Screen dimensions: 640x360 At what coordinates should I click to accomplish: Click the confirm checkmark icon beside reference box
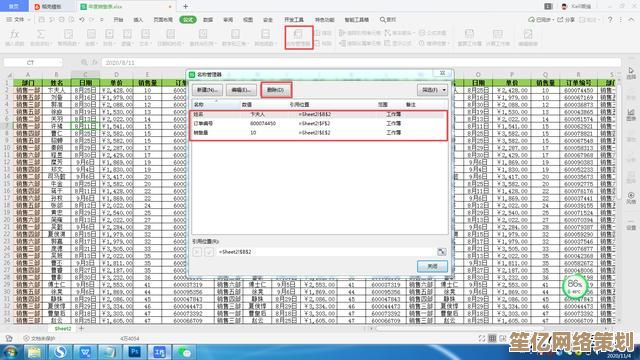(209, 252)
